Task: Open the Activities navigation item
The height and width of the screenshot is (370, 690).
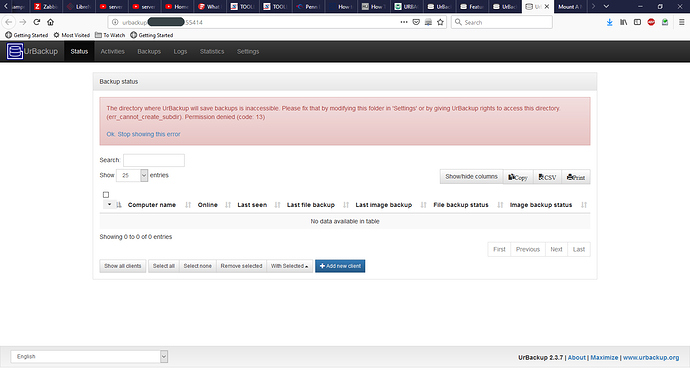Action: click(113, 51)
